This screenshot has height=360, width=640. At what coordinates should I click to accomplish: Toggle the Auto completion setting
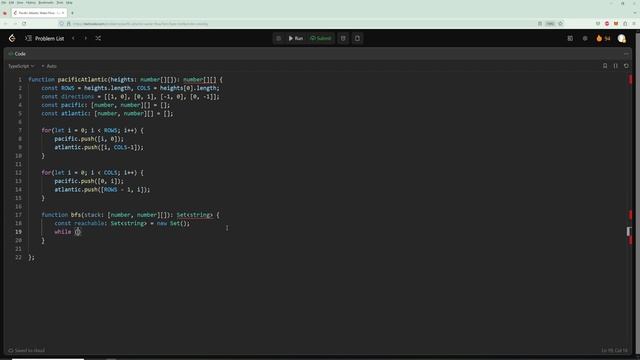(49, 66)
